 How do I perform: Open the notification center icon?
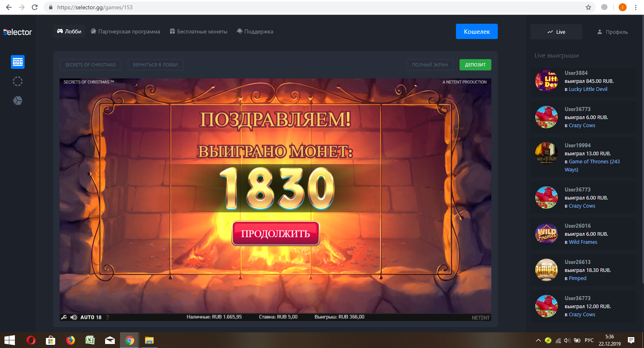[x=631, y=340]
